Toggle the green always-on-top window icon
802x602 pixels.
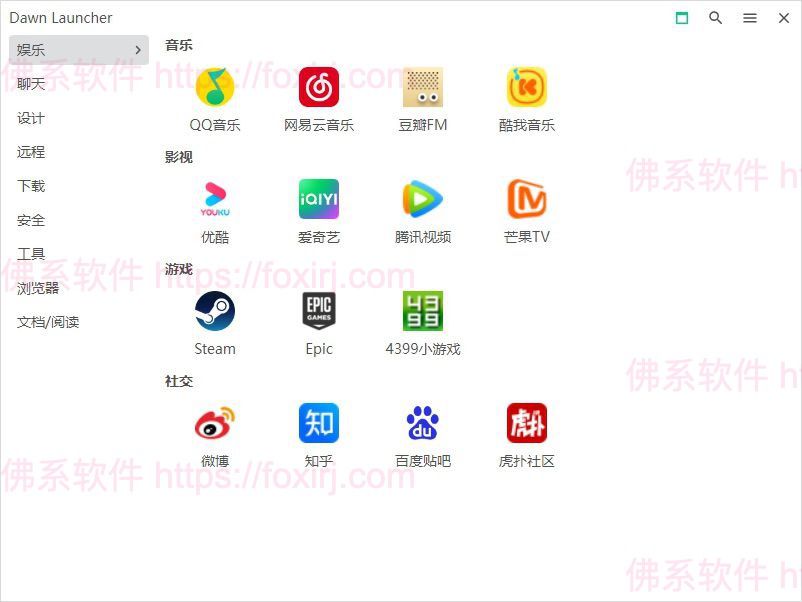[x=682, y=18]
